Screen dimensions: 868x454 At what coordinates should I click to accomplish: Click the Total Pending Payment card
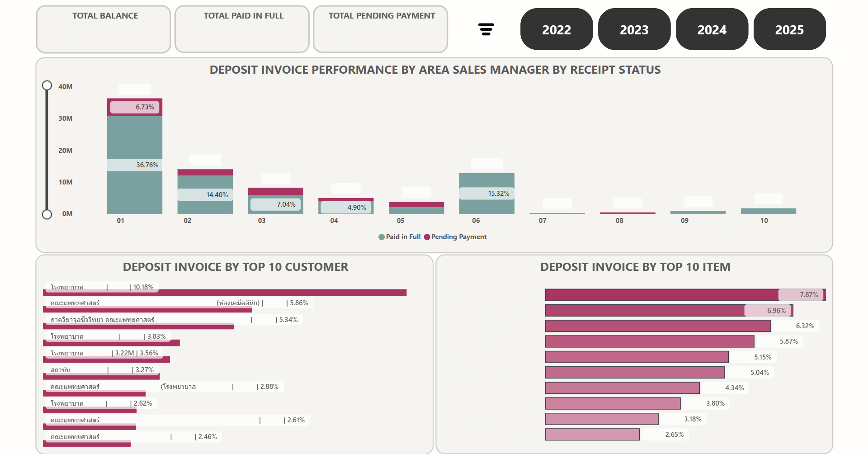(x=380, y=29)
